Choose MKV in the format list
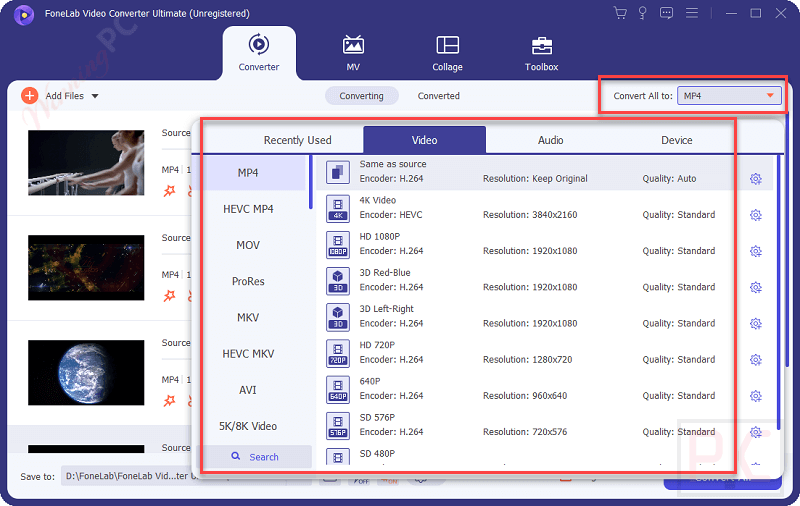The height and width of the screenshot is (506, 800). 248,318
